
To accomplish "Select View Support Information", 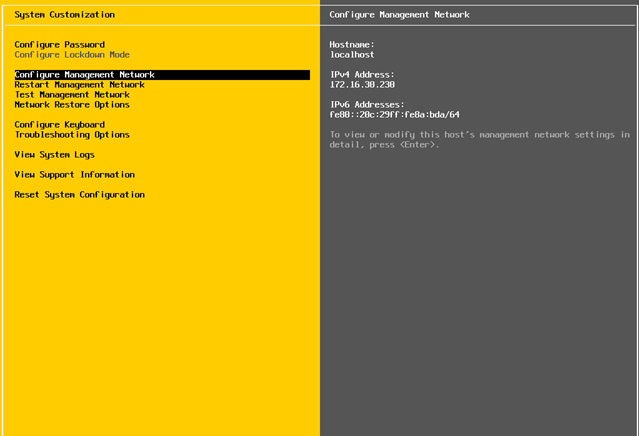I will click(75, 175).
